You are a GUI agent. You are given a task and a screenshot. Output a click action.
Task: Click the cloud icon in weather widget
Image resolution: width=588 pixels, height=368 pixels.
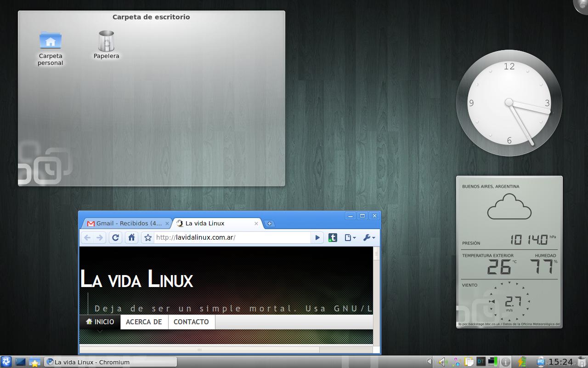point(509,207)
